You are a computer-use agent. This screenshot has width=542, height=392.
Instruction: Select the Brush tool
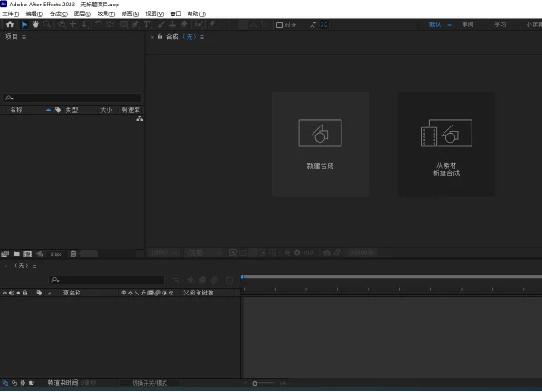click(x=162, y=24)
